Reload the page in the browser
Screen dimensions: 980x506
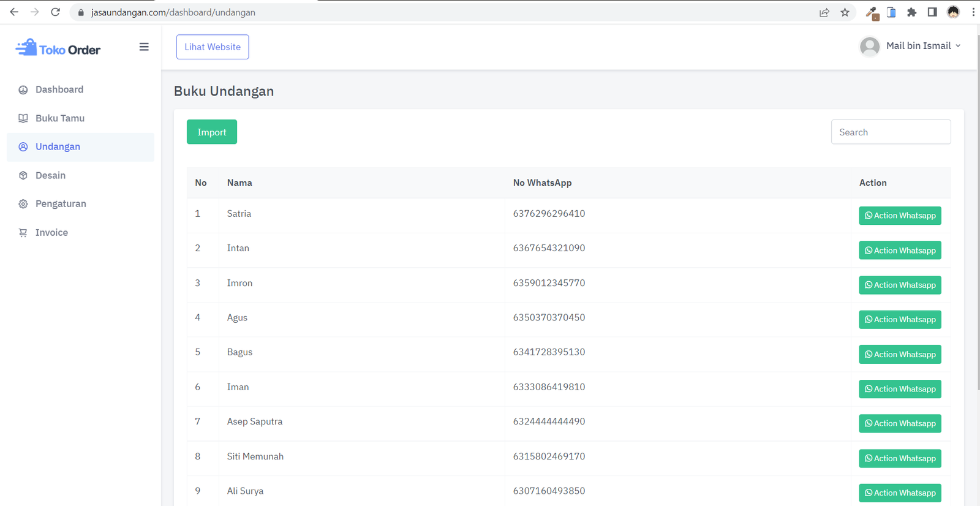point(55,12)
